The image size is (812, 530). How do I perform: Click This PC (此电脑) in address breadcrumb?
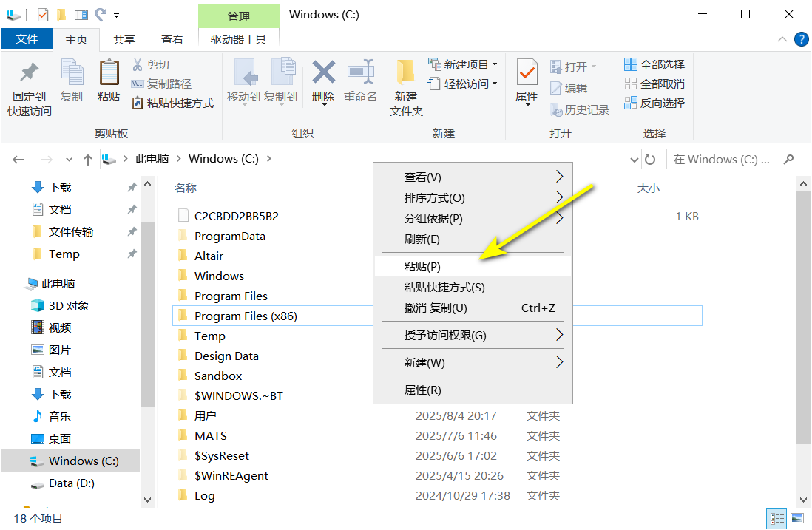pyautogui.click(x=152, y=159)
